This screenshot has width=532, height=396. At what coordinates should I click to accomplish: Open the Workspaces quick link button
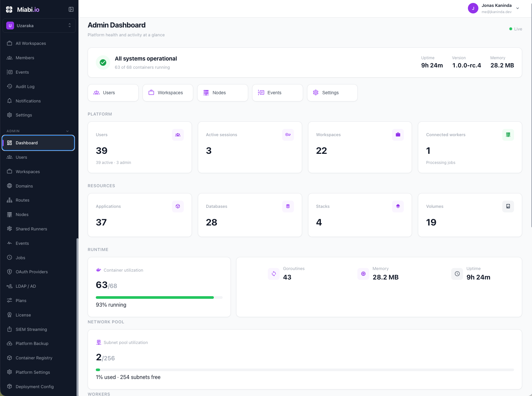pyautogui.click(x=168, y=93)
